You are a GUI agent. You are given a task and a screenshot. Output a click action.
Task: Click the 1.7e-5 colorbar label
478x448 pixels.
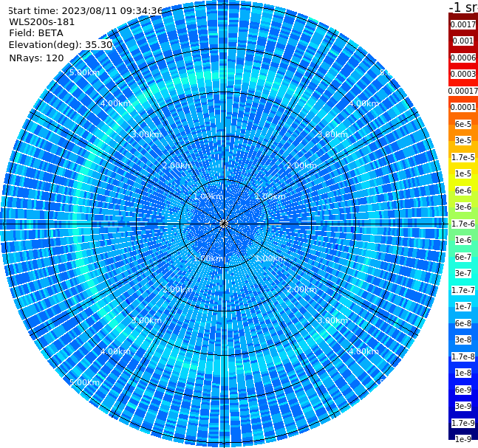(463, 157)
